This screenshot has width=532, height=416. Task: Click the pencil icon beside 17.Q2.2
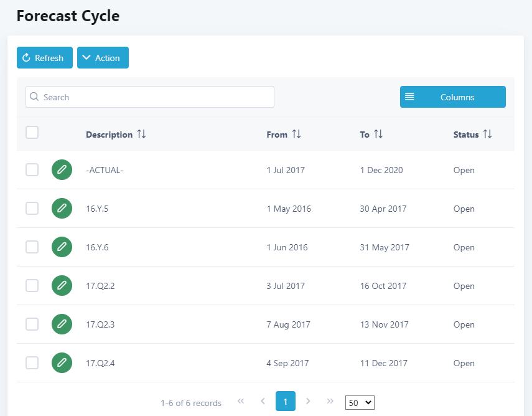[62, 286]
